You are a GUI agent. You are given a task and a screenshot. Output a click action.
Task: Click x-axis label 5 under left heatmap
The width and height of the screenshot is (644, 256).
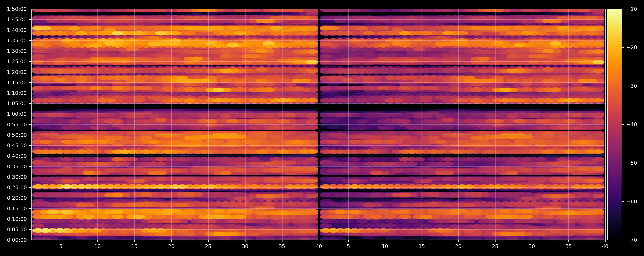61,246
